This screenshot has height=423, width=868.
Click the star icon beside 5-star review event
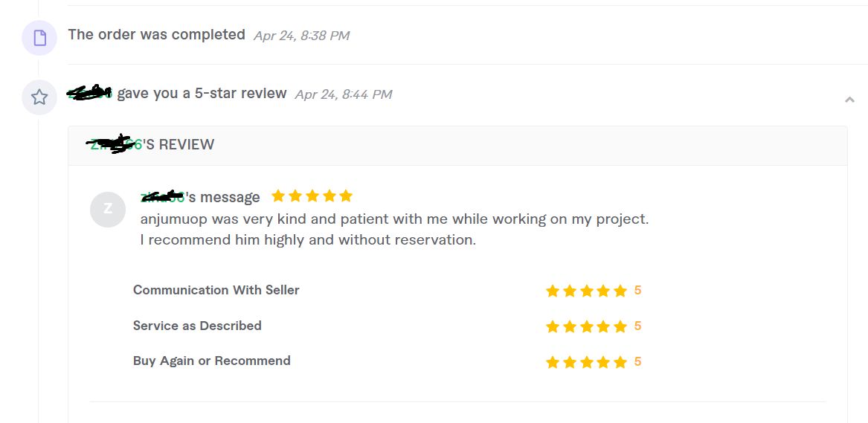[39, 97]
